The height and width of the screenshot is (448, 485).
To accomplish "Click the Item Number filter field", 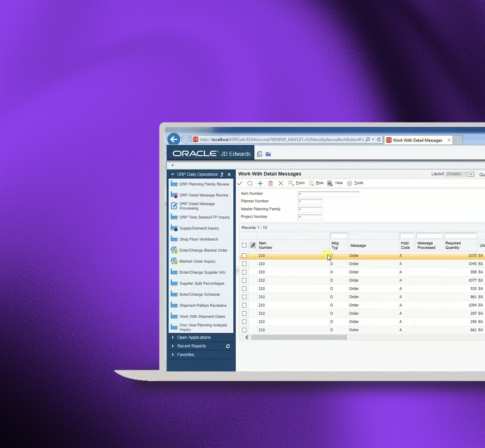I will point(329,194).
